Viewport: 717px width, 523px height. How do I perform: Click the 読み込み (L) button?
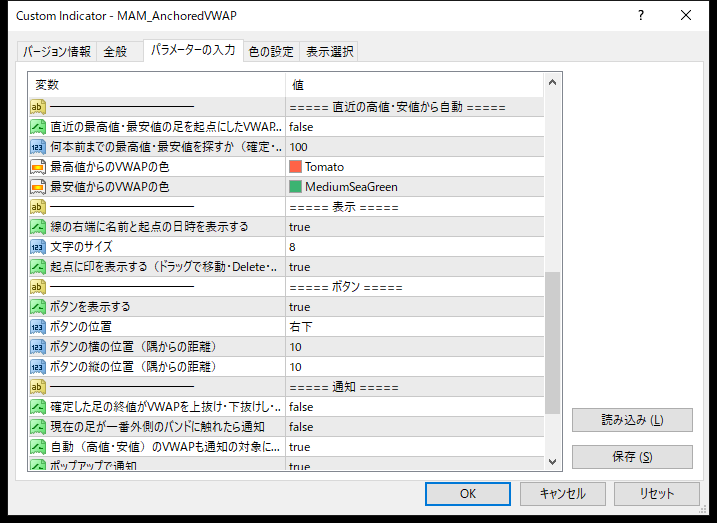(x=632, y=420)
